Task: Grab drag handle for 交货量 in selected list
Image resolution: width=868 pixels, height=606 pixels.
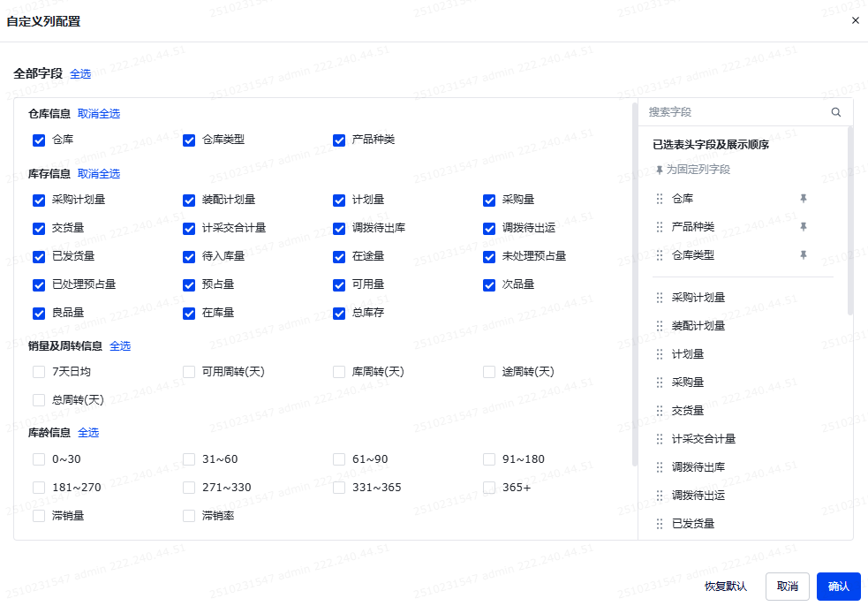Action: click(660, 411)
